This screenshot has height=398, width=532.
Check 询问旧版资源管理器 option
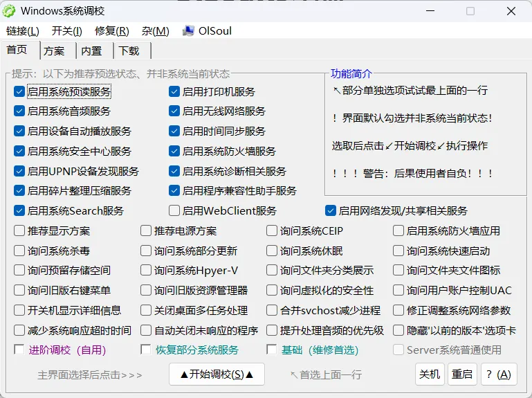coord(146,290)
